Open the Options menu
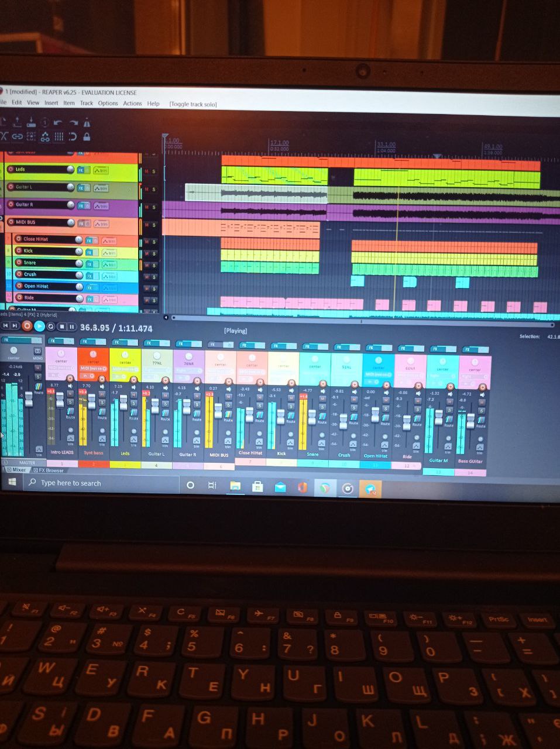 108,104
